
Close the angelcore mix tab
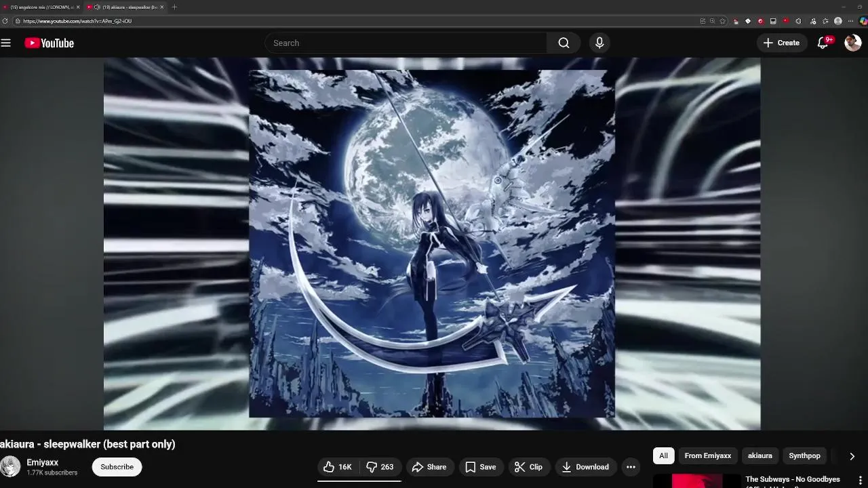(78, 7)
